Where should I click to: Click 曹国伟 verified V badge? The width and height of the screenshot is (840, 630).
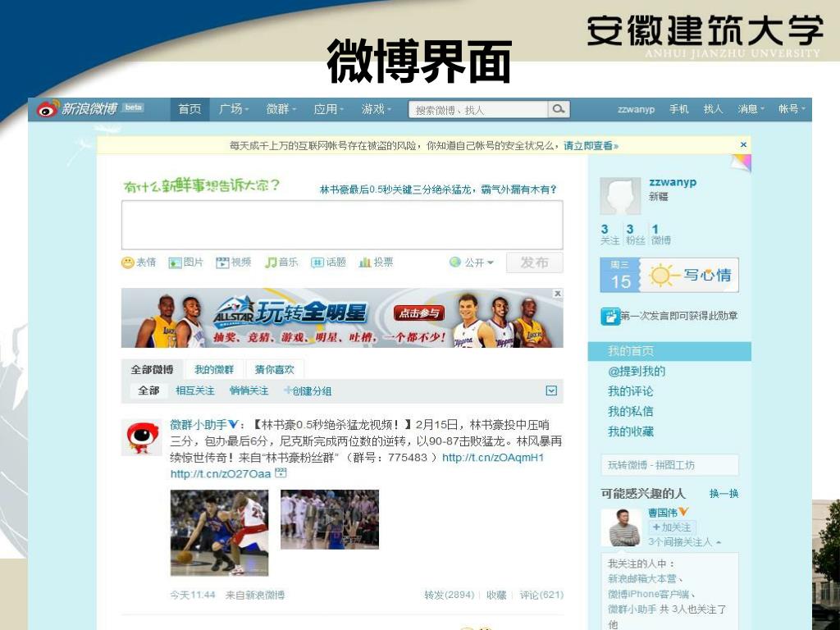pyautogui.click(x=683, y=512)
